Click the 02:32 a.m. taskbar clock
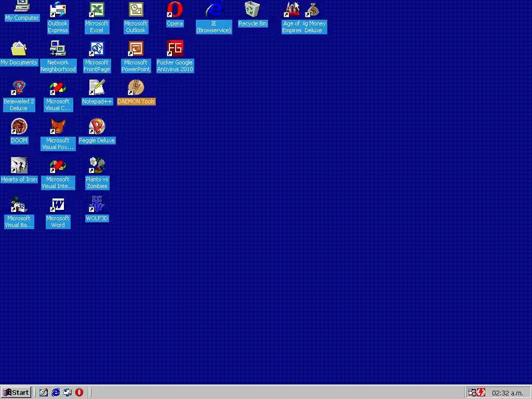 click(508, 393)
